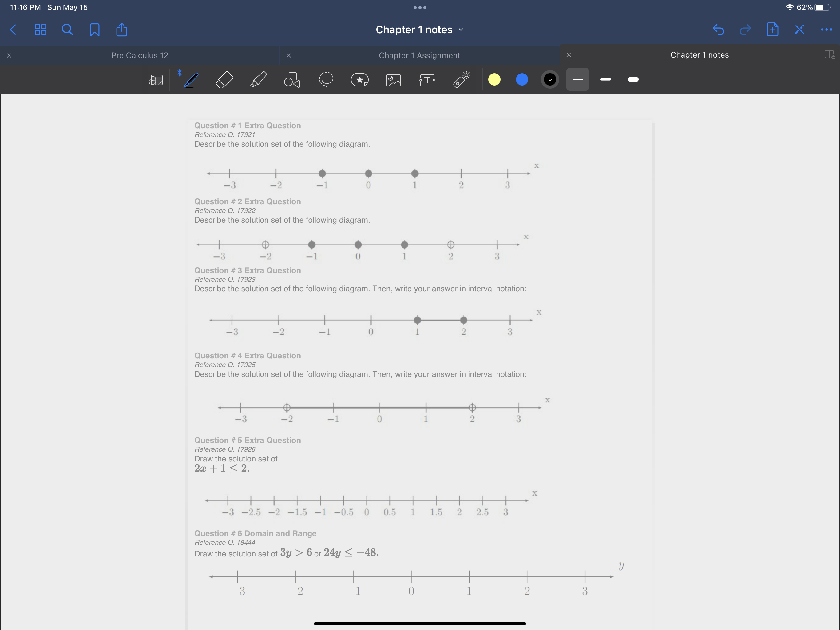Select the Shapes tool
840x630 pixels.
click(292, 80)
